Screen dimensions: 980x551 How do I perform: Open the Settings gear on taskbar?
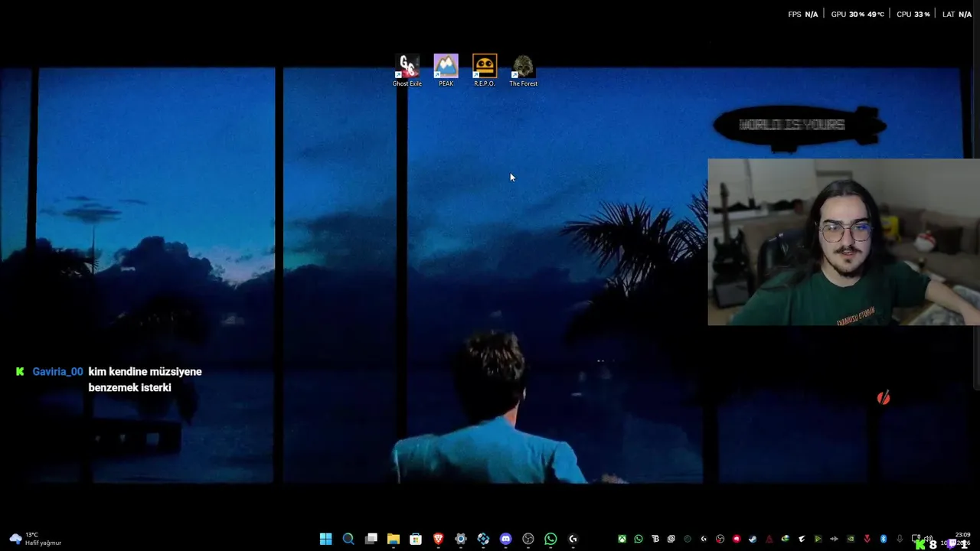click(x=461, y=539)
